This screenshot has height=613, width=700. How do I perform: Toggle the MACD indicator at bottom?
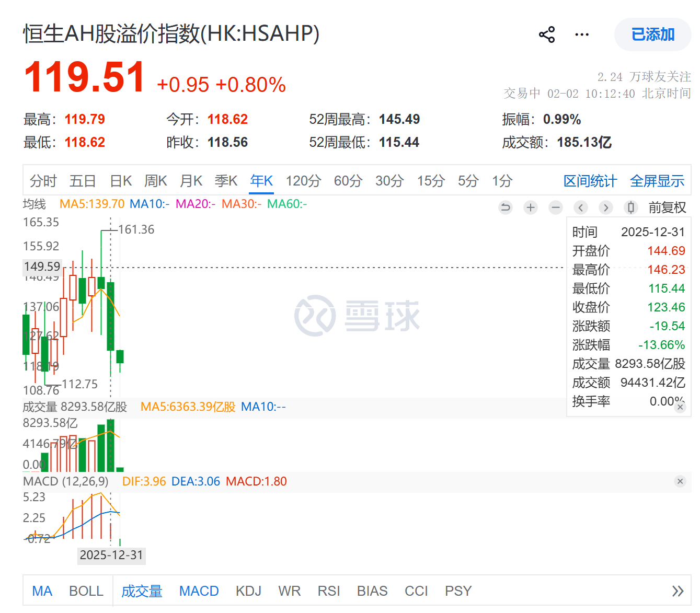tap(199, 591)
